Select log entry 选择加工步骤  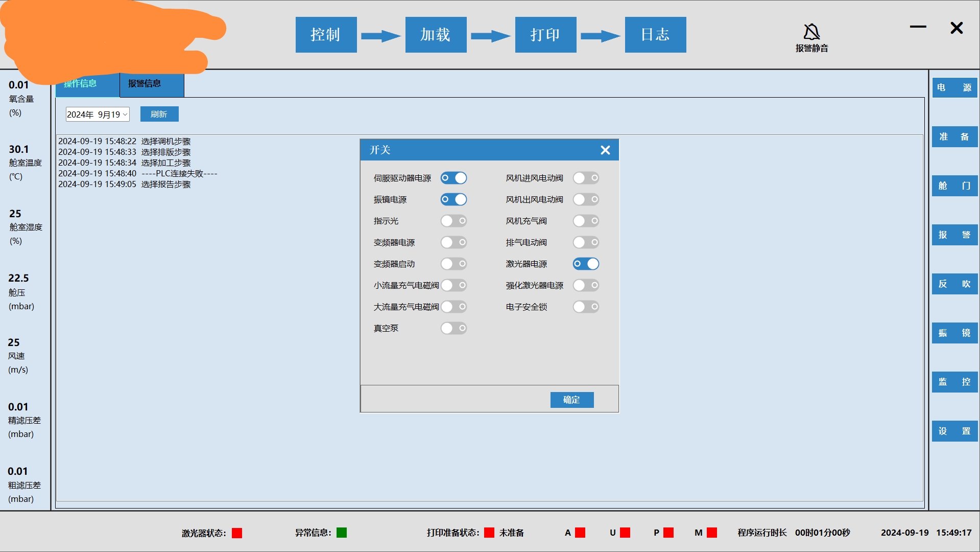(x=125, y=163)
